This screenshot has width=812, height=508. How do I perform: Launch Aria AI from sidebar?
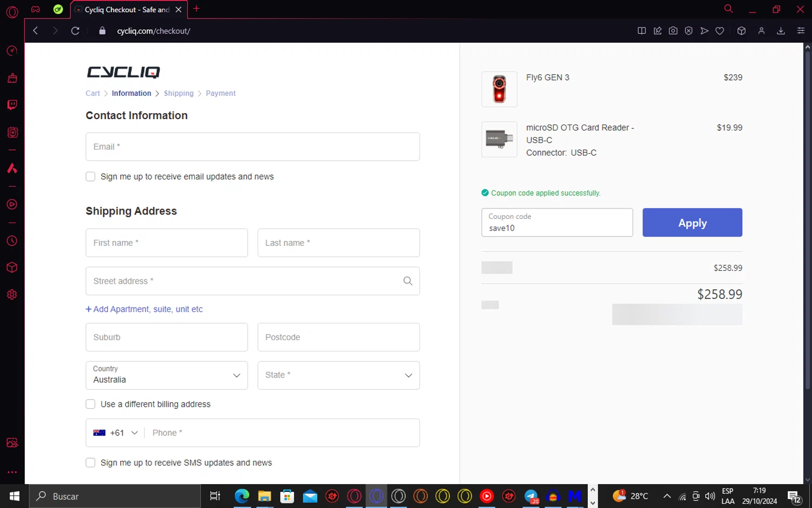(x=12, y=168)
